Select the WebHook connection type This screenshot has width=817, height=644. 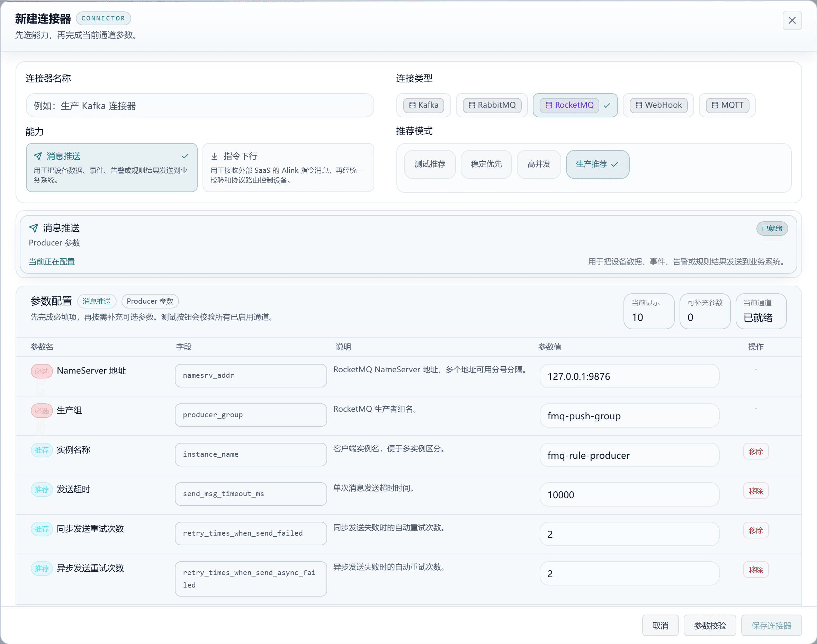coord(658,105)
